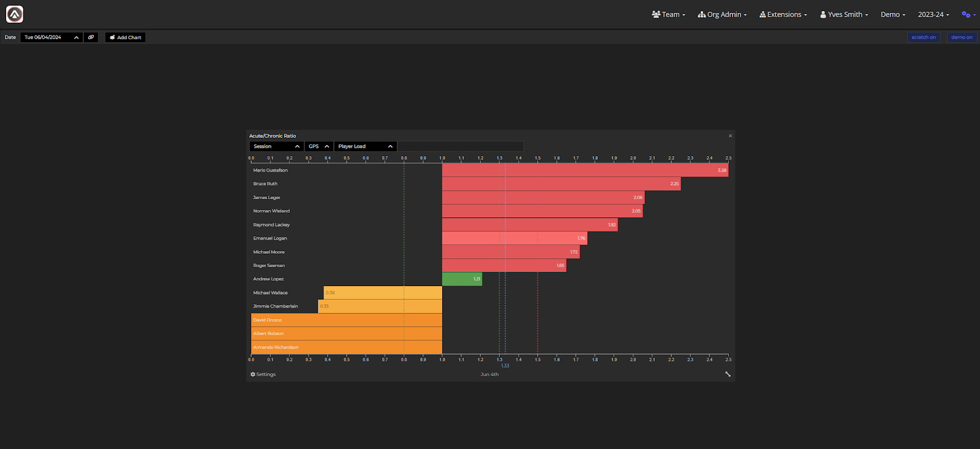Click the player name Roger Seeman
This screenshot has width=980, height=449.
click(x=269, y=266)
